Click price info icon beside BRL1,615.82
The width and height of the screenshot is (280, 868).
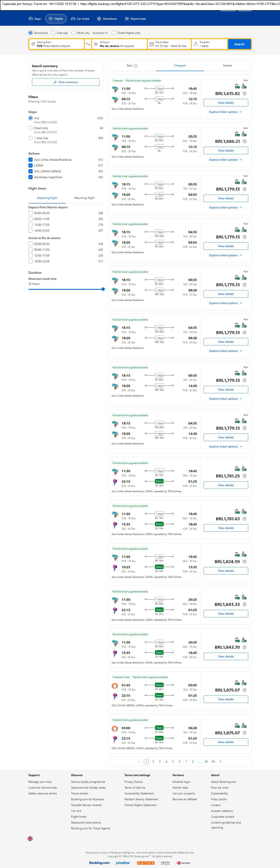[244, 94]
